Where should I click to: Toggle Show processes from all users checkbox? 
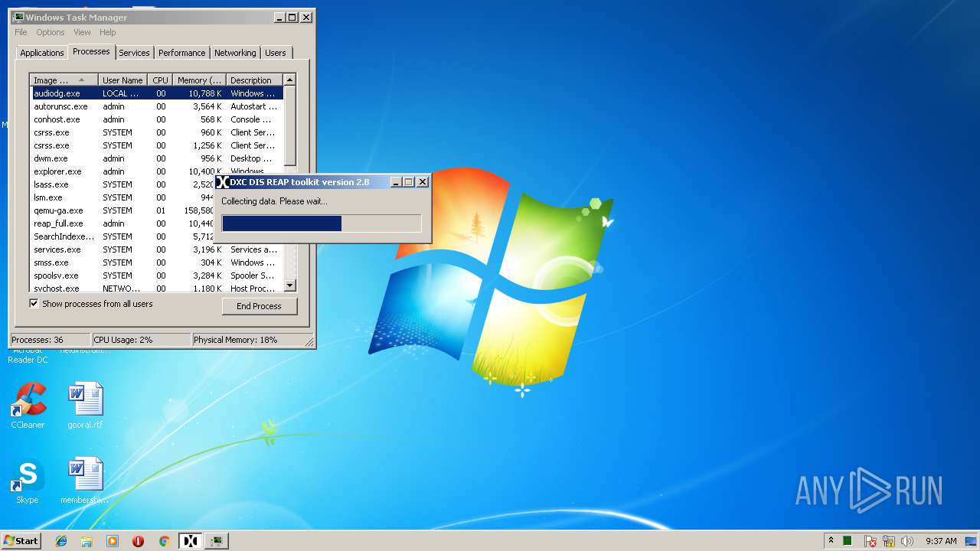click(34, 304)
